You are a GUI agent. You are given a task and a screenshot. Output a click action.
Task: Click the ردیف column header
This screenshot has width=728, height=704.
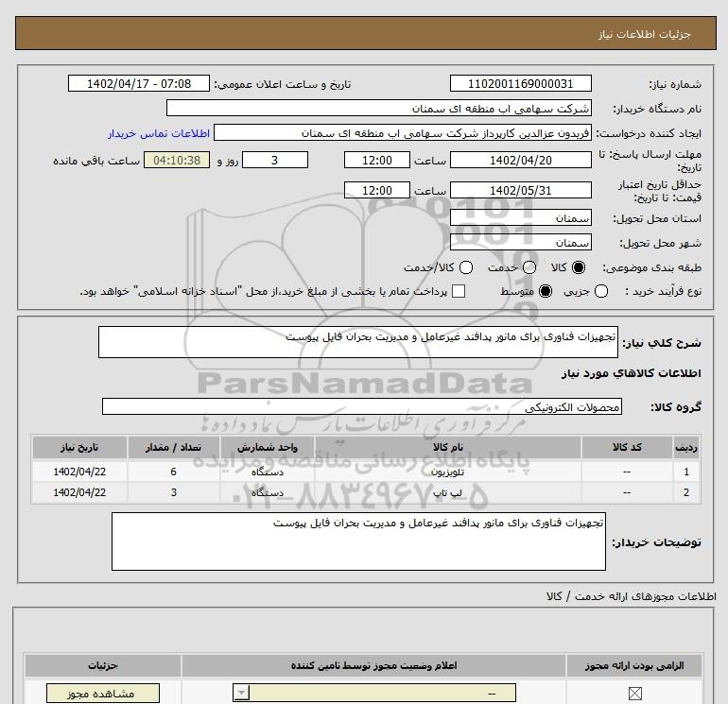point(685,447)
